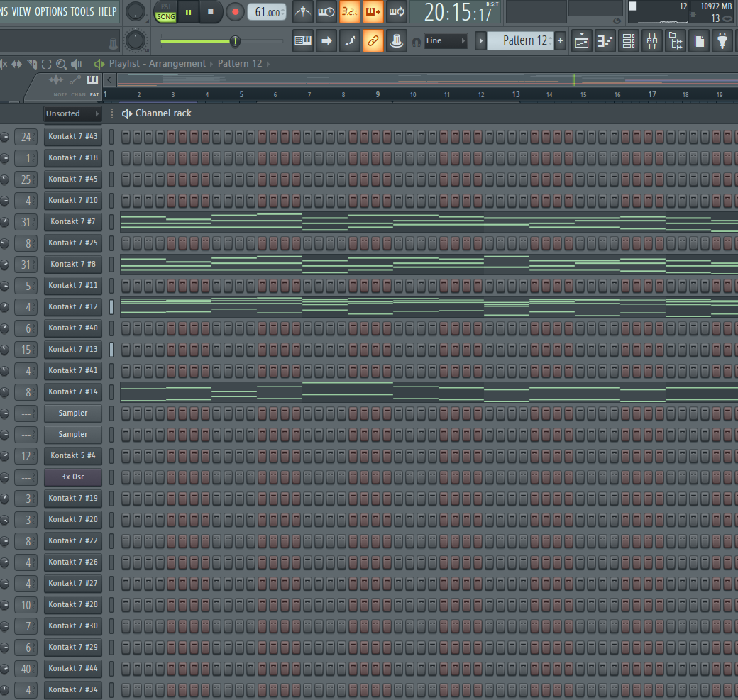
Task: Select the Kontakt 7 #43 channel button
Action: [x=73, y=136]
